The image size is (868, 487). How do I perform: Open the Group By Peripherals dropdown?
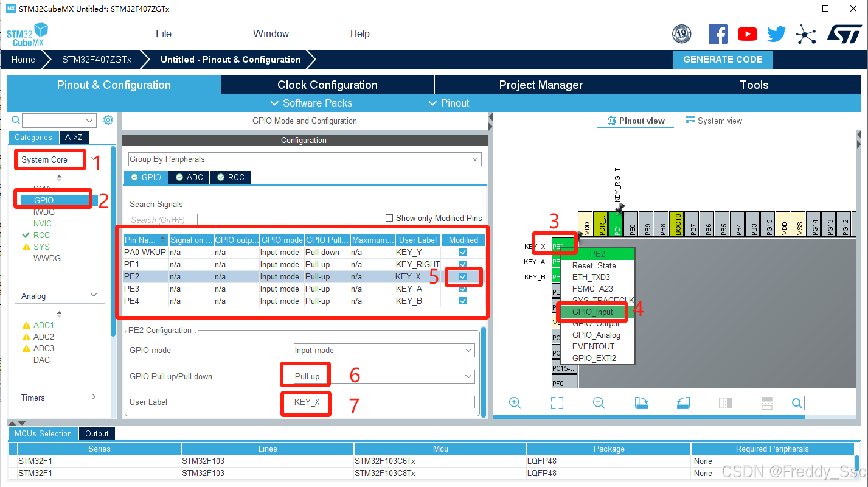[x=305, y=159]
